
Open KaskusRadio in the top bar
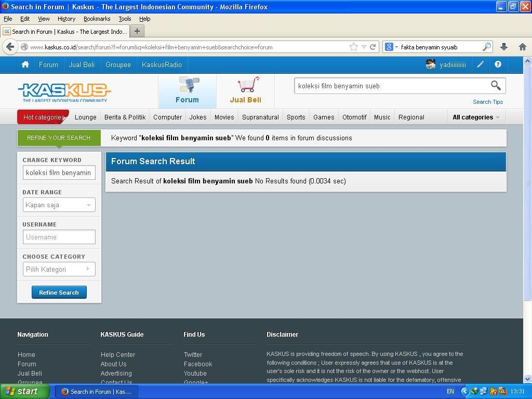(x=162, y=64)
